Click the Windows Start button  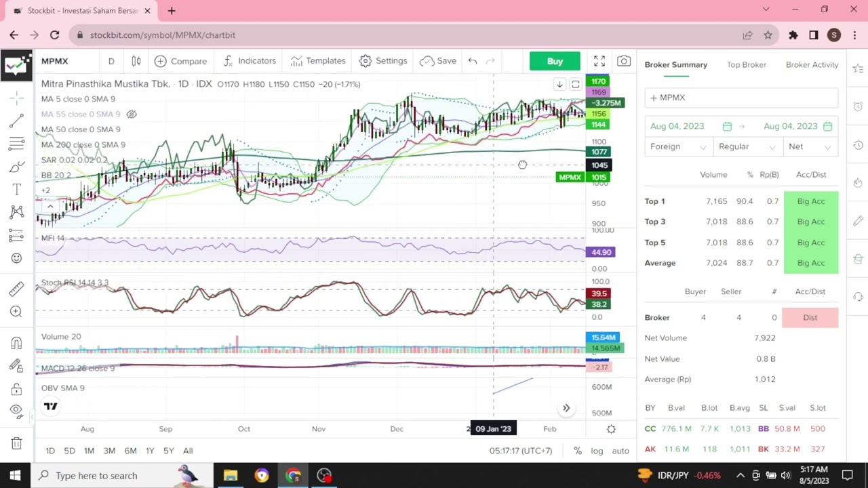pos(15,476)
